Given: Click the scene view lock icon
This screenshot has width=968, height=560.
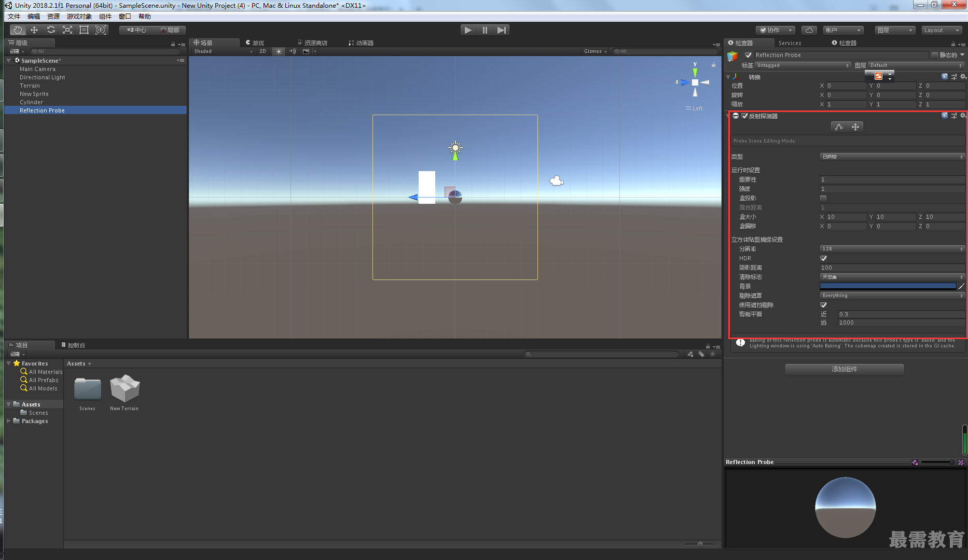Looking at the screenshot, I should pos(713,65).
